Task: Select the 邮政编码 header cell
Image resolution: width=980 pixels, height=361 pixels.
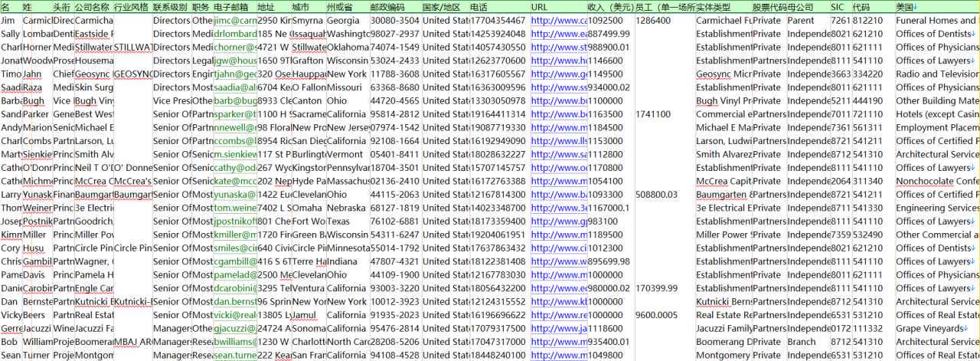Action: click(x=394, y=7)
